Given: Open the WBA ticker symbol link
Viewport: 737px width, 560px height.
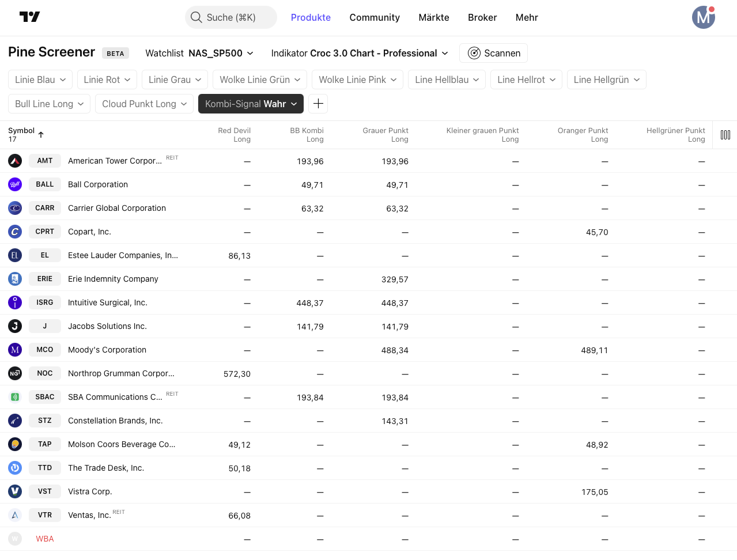Looking at the screenshot, I should [44, 539].
